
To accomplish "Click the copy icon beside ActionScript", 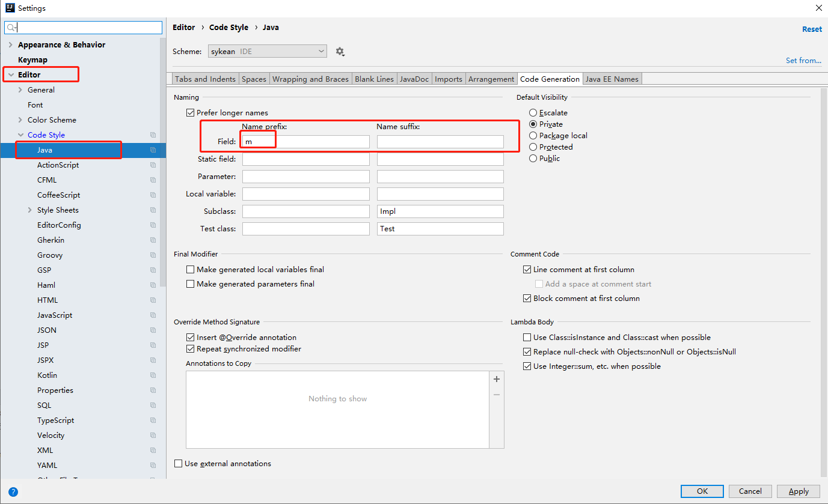I will [x=153, y=165].
